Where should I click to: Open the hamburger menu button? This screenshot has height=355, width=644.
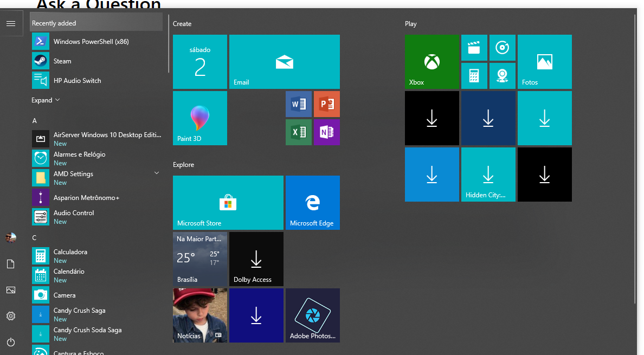point(11,24)
